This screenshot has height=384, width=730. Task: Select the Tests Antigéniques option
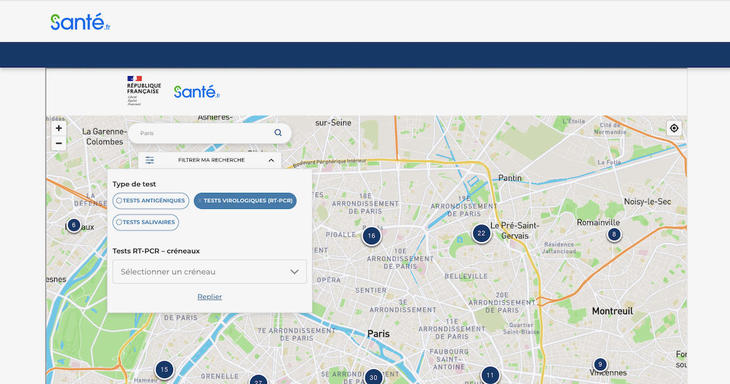pos(151,201)
